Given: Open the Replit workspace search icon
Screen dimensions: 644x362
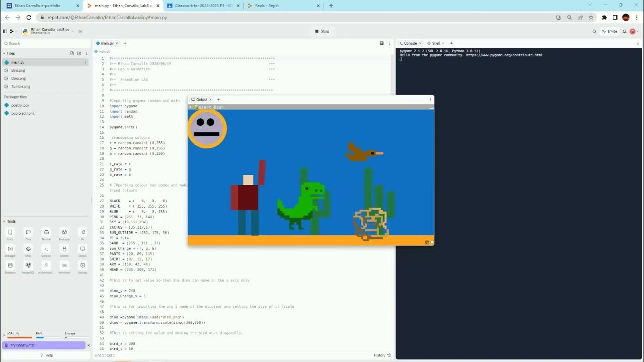Looking at the screenshot, I should click(x=594, y=31).
